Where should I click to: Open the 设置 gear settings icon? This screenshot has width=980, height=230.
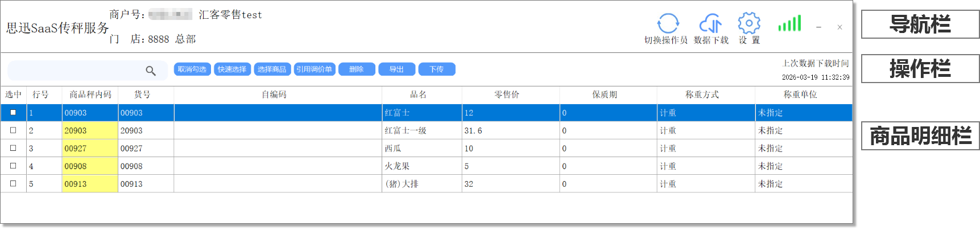749,24
